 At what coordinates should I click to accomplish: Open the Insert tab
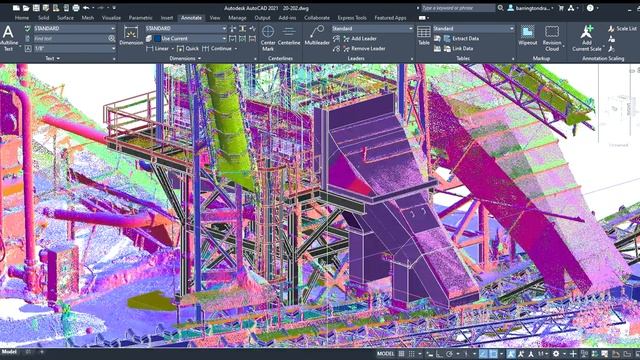tap(167, 18)
